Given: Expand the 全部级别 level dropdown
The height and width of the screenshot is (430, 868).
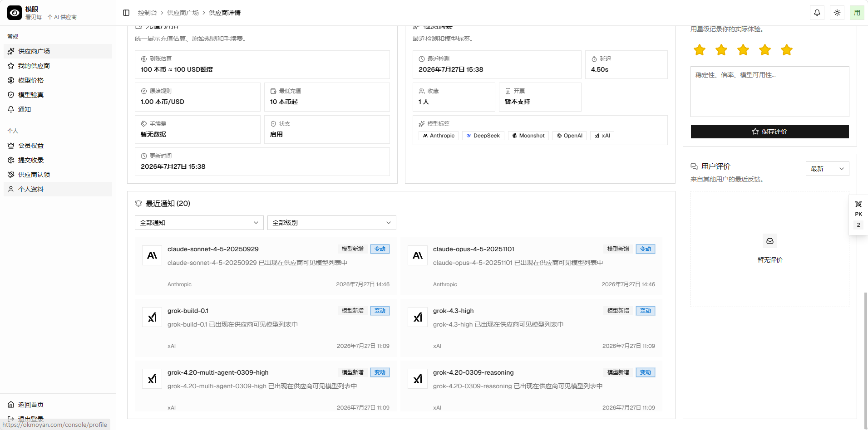Looking at the screenshot, I should 332,223.
